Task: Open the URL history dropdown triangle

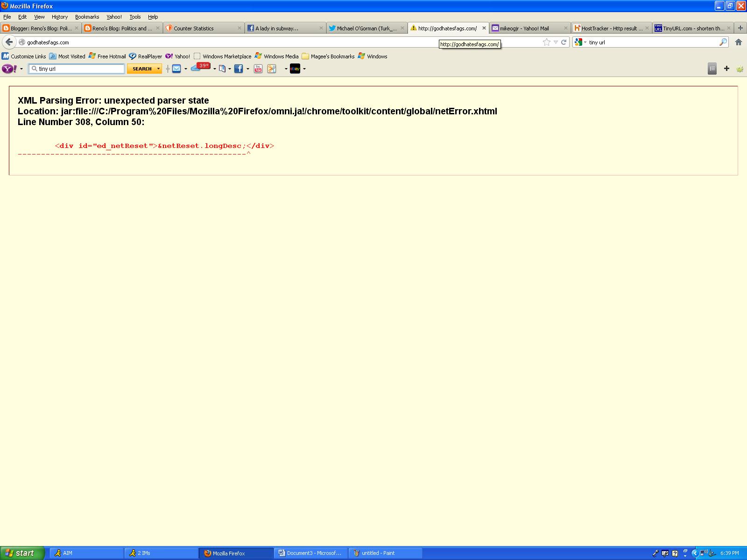Action: point(556,42)
